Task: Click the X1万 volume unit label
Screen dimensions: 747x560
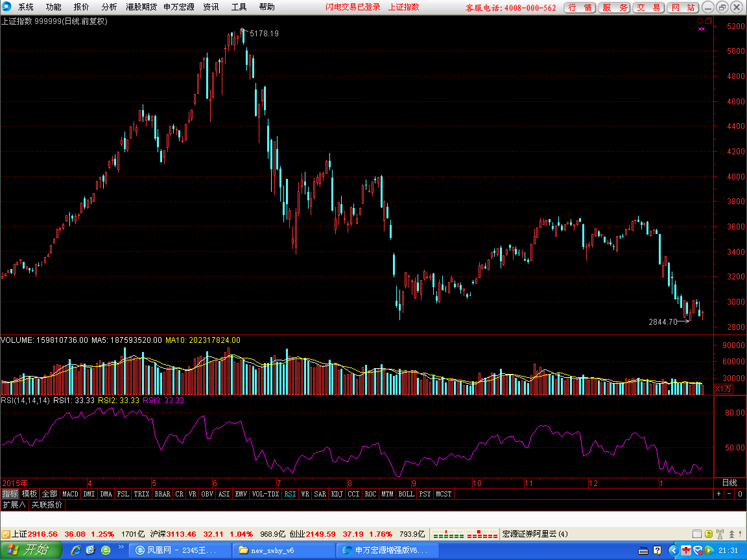Action: [x=723, y=389]
